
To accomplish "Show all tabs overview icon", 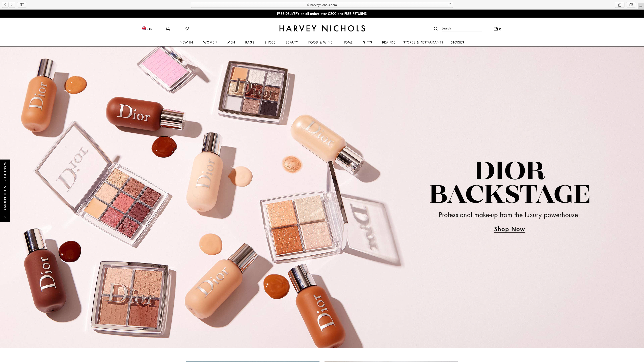I will pyautogui.click(x=631, y=5).
